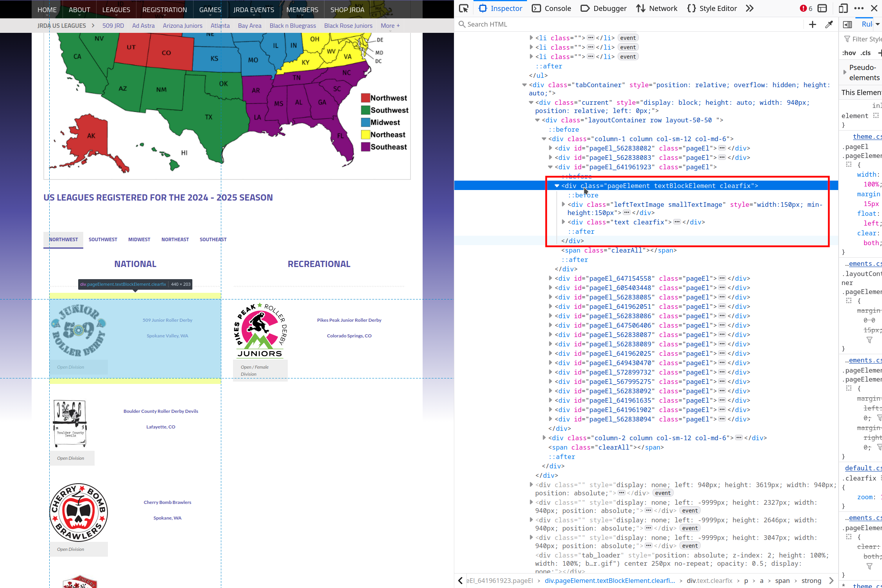Select div.text.clearfix breadcrumb

(709, 581)
